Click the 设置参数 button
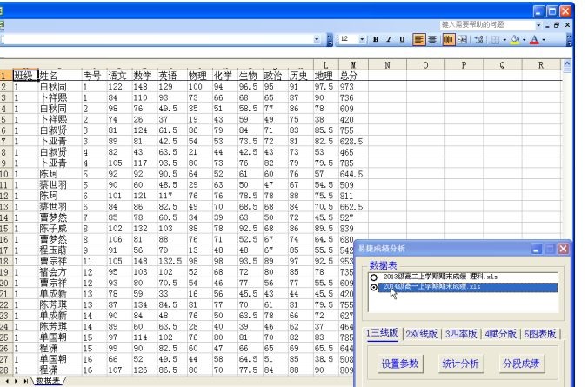Screen dimensions: 588x387 399,364
